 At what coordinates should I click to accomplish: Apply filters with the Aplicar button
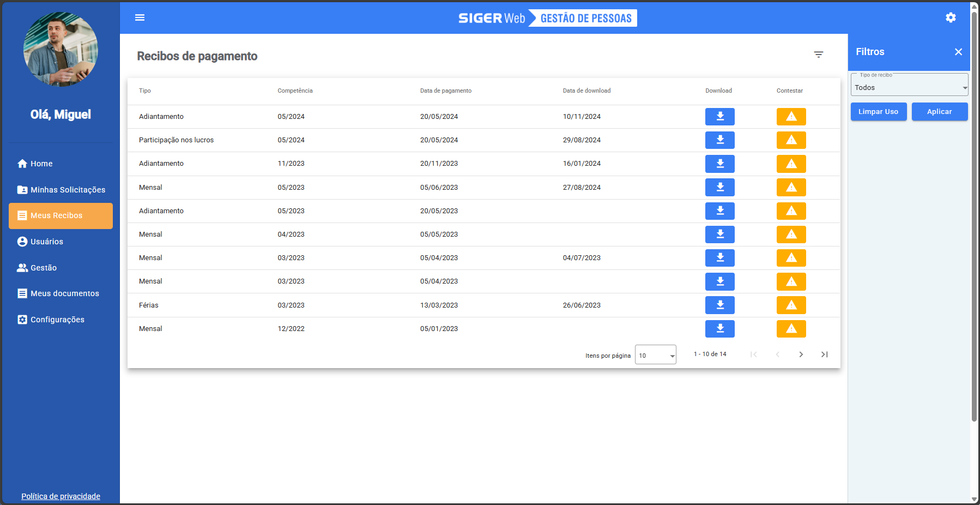pyautogui.click(x=940, y=112)
